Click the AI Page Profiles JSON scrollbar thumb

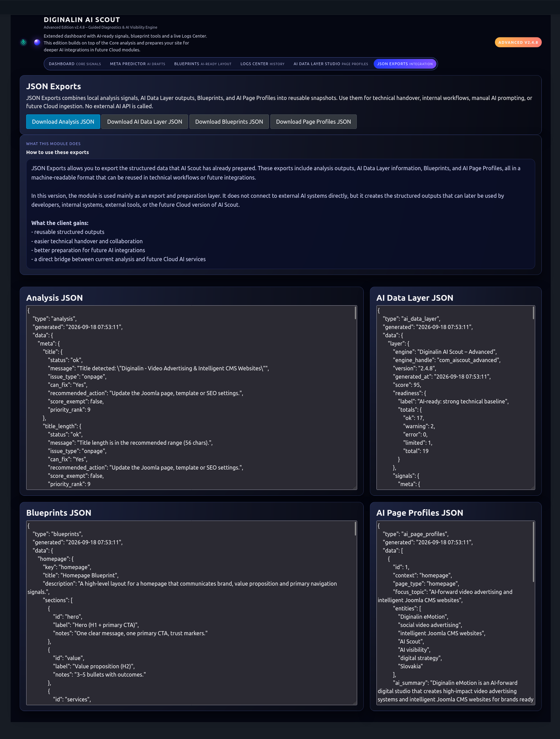[533, 552]
